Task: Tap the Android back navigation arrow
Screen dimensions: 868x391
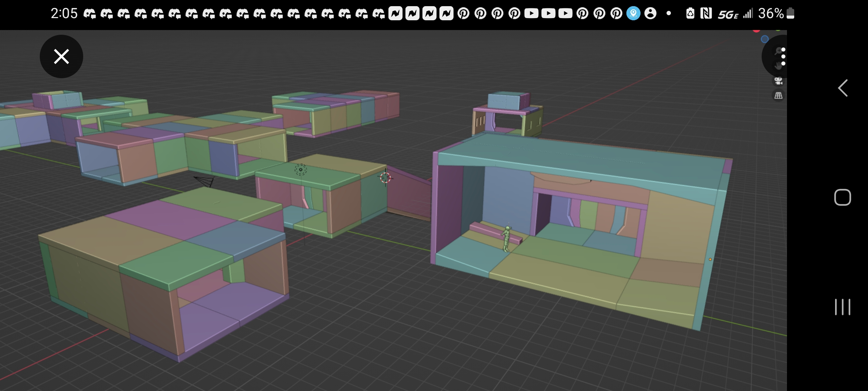Action: 843,88
